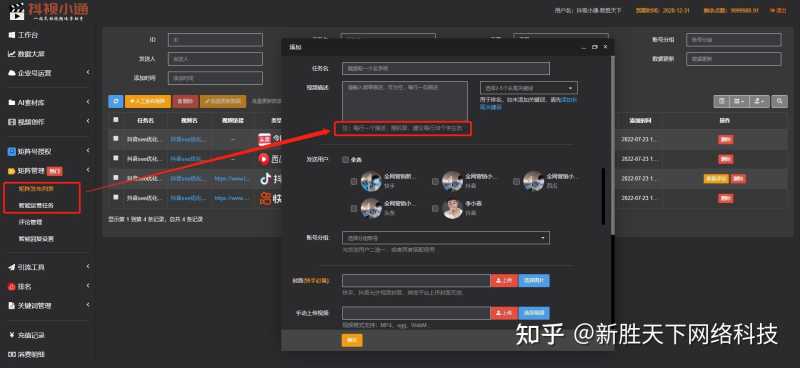Screen dimensions: 800x368
Task: Open the 评论管理 submenu item
Action: click(x=30, y=222)
